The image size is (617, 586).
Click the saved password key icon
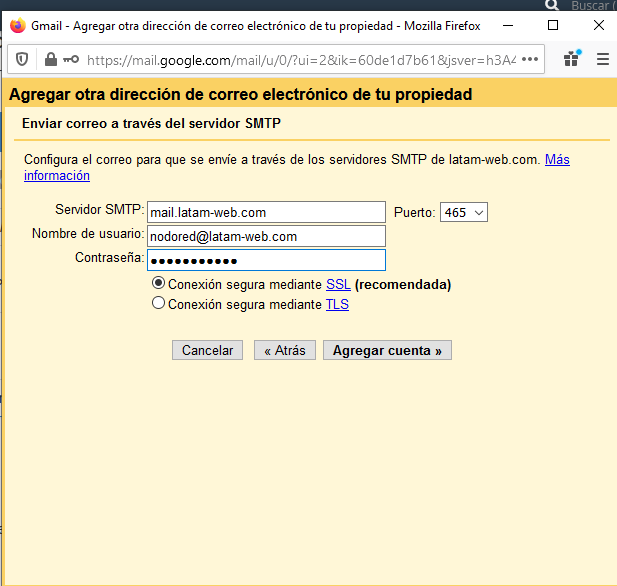71,59
